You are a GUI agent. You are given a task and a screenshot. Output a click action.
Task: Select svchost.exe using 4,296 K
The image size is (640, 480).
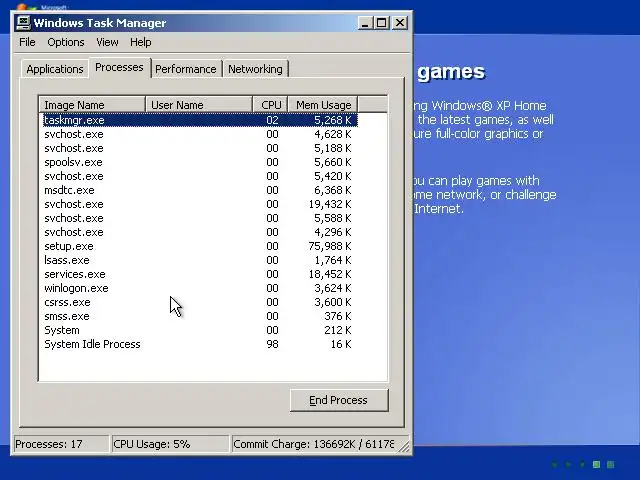200,232
